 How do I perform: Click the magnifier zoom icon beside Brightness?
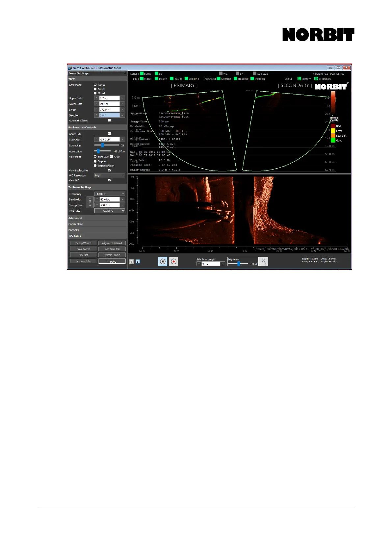[264, 261]
